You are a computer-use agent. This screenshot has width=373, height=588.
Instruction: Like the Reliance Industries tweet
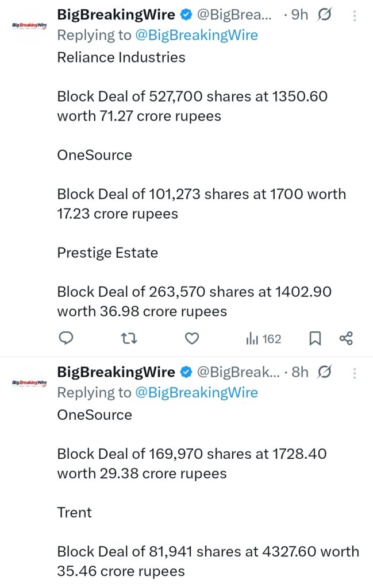[x=192, y=339]
